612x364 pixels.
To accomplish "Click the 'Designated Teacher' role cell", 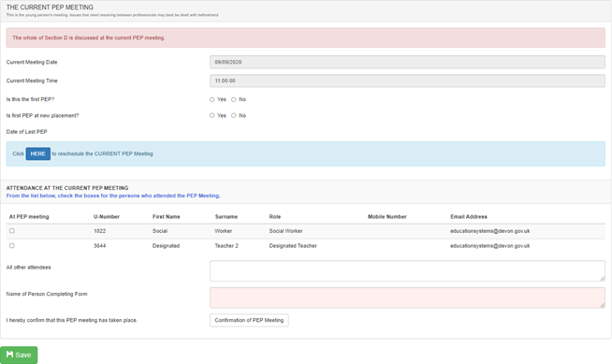I will [x=293, y=246].
